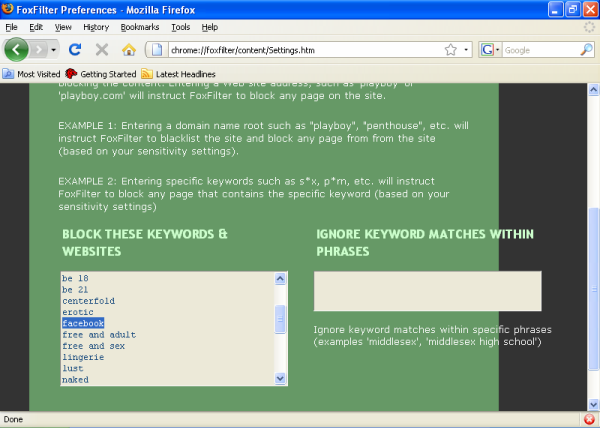Open the Most Visited bookmarks folder
The height and width of the screenshot is (428, 600).
[x=31, y=74]
